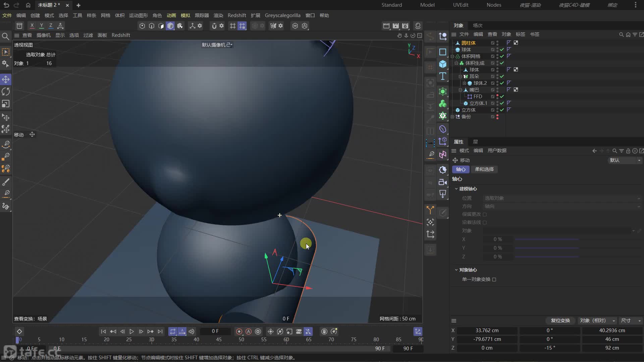The height and width of the screenshot is (362, 644).
Task: Open the Redshift main menu
Action: tap(237, 15)
